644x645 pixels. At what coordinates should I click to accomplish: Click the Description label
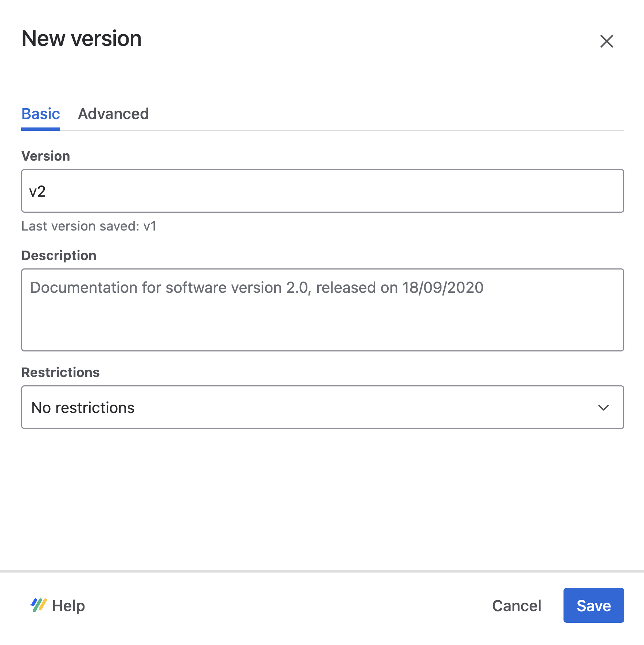(59, 255)
